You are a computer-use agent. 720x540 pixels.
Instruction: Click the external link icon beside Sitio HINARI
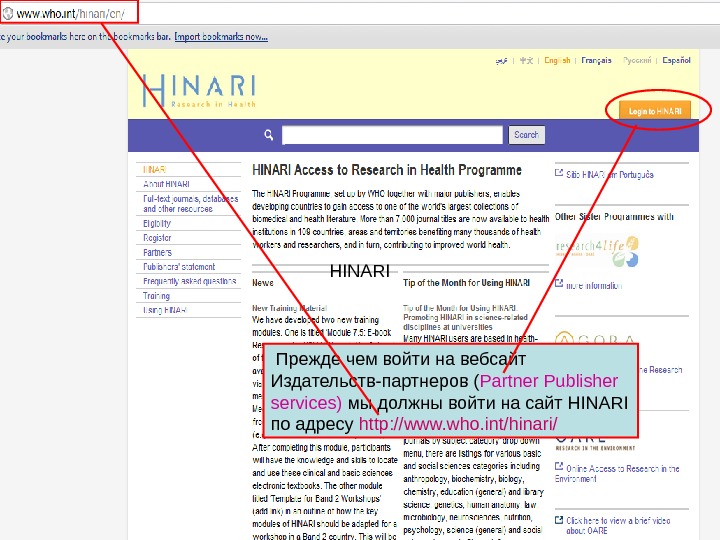coord(559,173)
